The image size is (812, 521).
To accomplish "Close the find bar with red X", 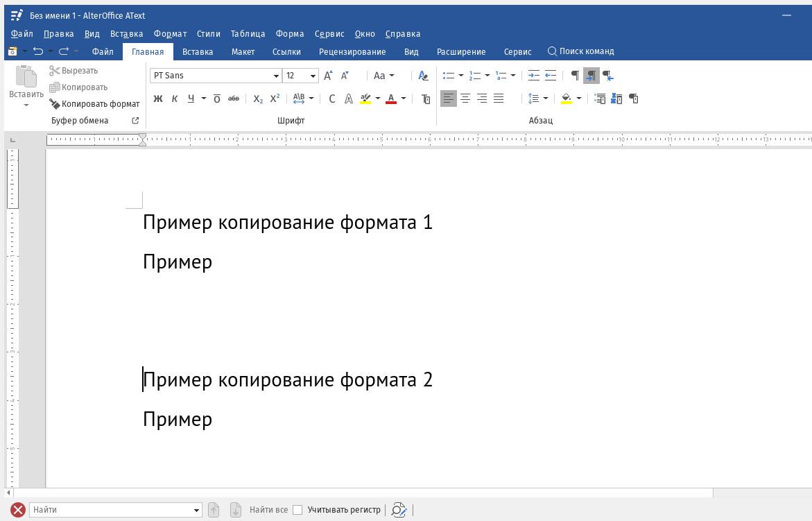I will (18, 510).
